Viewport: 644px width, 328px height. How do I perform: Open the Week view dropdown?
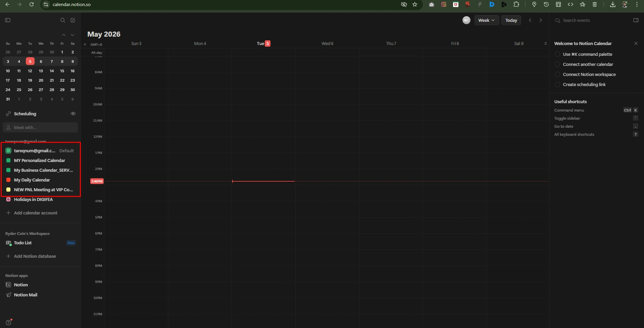487,20
